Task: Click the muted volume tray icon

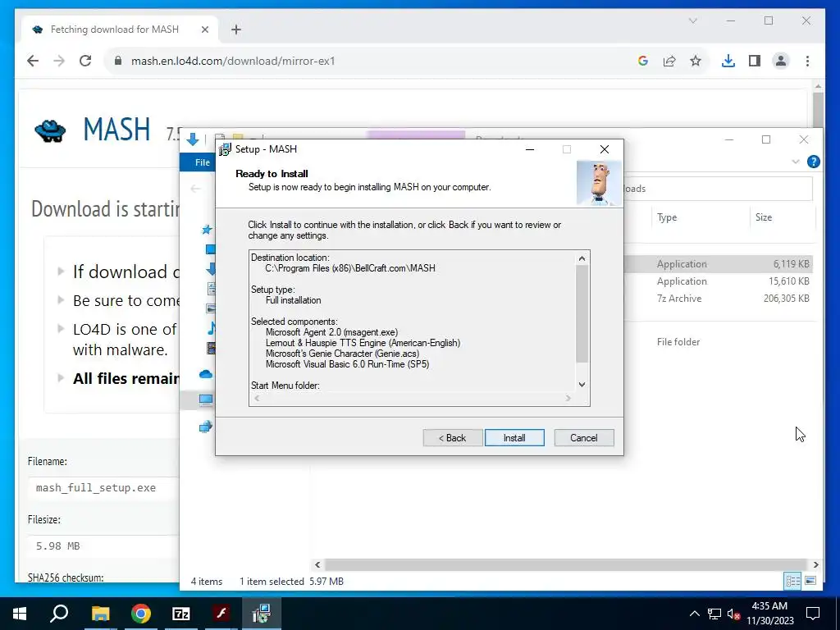Action: tap(733, 614)
